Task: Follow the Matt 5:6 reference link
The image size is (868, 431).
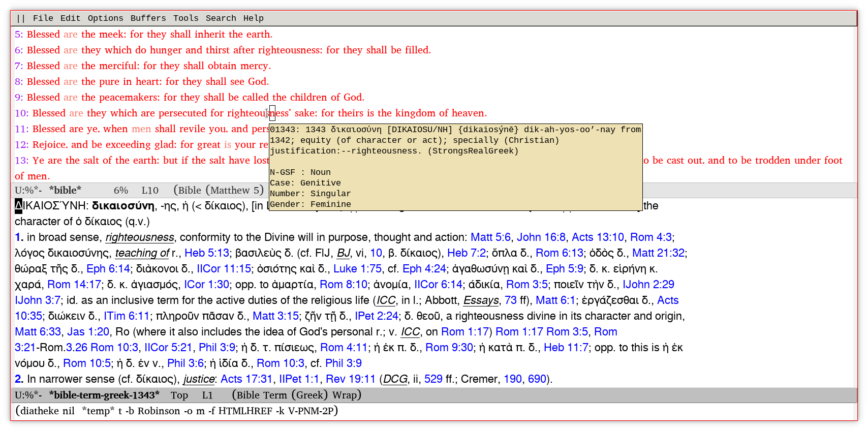Action: click(490, 237)
